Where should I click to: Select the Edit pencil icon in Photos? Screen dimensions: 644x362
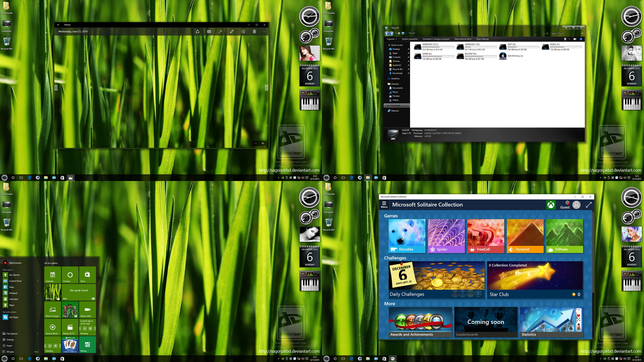tap(232, 31)
